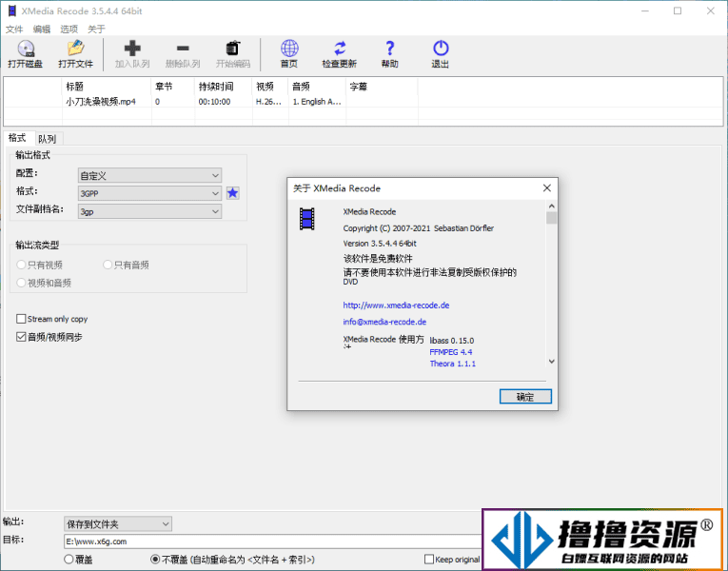Select the 视频和音频 radio button
This screenshot has width=728, height=571.
[21, 283]
